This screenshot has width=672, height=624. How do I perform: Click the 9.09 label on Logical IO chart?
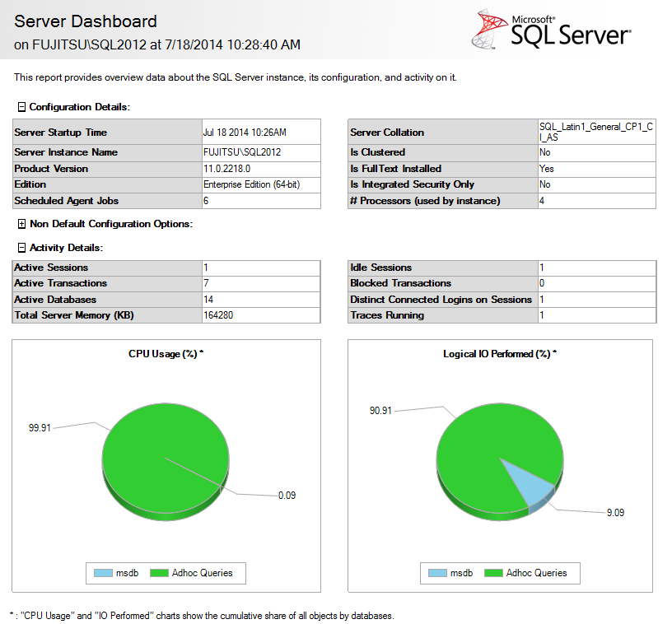click(x=615, y=512)
